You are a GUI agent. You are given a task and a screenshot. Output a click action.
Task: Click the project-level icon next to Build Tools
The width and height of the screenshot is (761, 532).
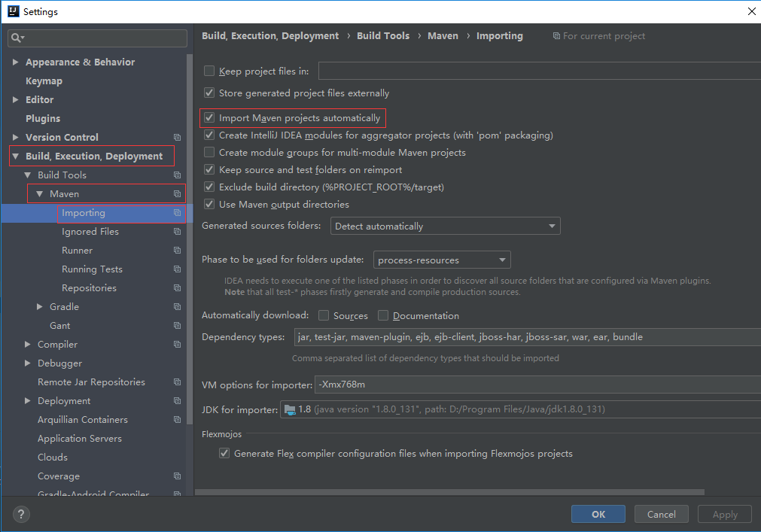(x=177, y=175)
